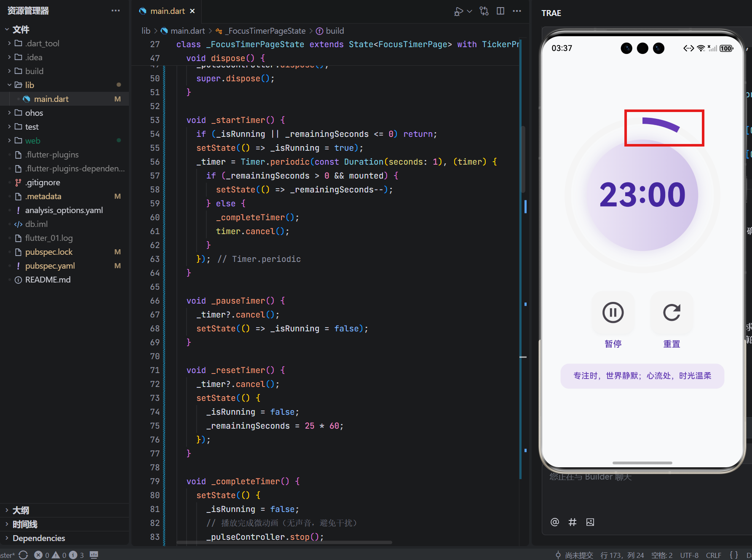
Task: Expand the 时间线 timeline section
Action: click(x=24, y=524)
